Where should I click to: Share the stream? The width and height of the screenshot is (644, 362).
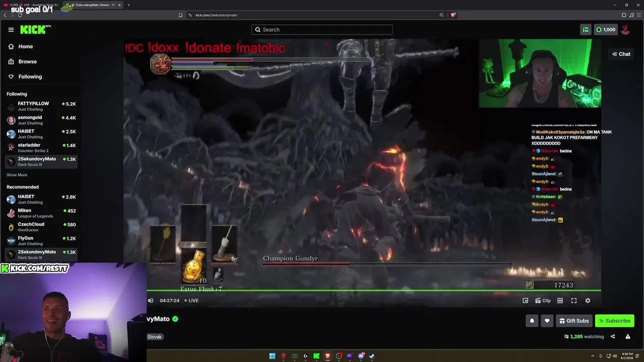point(613,337)
